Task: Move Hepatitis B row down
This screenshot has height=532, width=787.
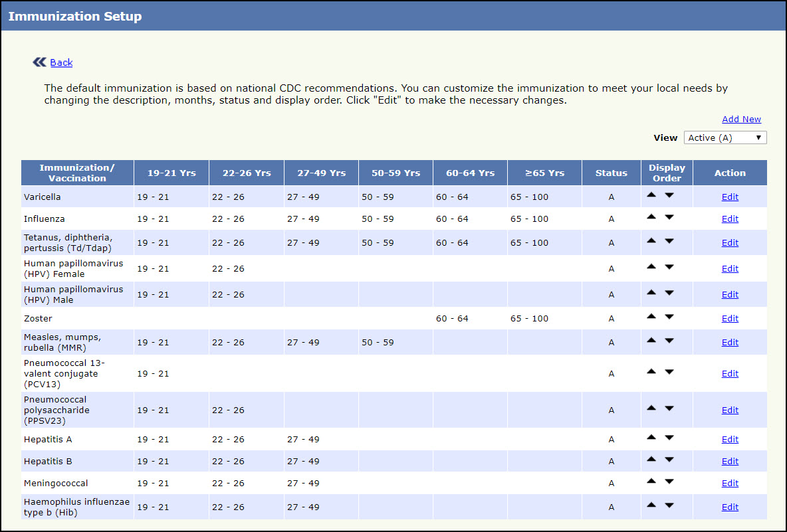Action: pos(669,460)
